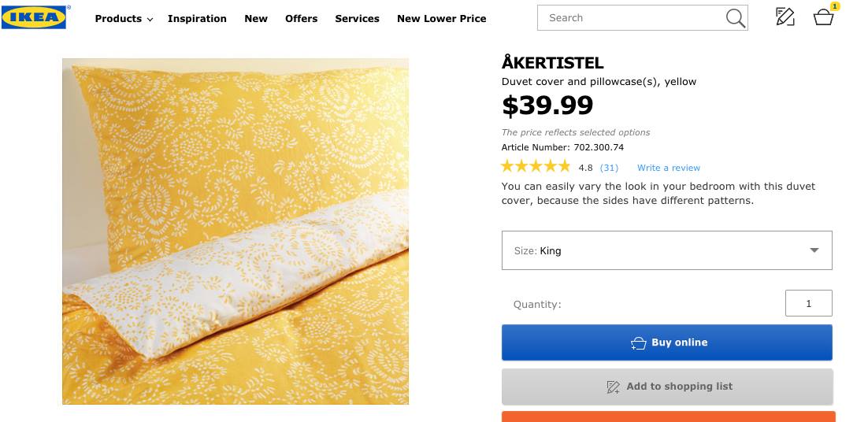Expand the Products menu
The width and height of the screenshot is (868, 422).
click(124, 18)
